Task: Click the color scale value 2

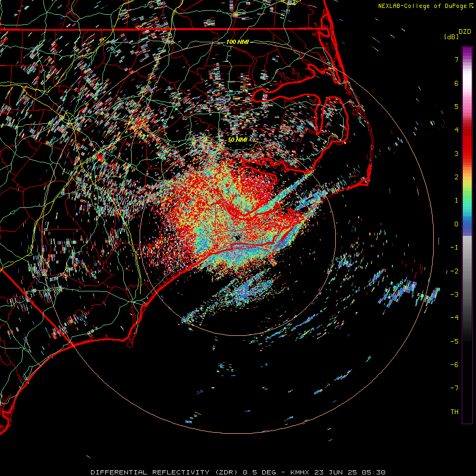Action: [x=456, y=177]
